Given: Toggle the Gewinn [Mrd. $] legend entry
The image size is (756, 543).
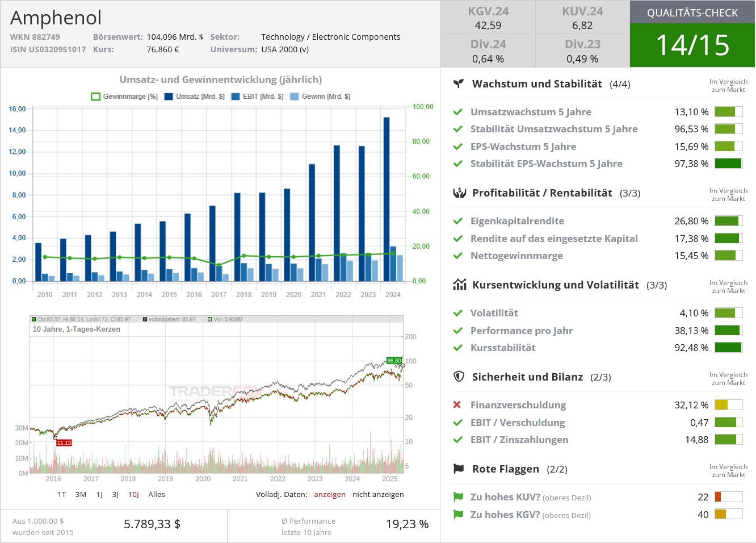Looking at the screenshot, I should [x=320, y=97].
